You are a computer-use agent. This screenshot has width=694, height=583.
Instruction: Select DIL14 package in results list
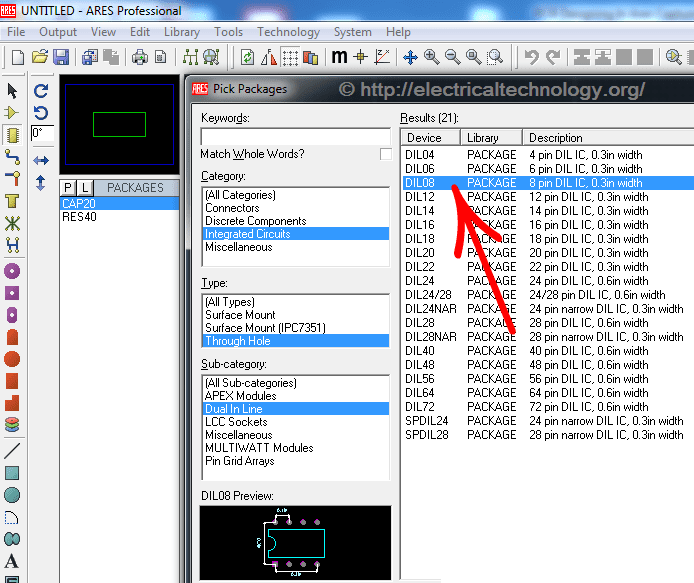tap(420, 211)
